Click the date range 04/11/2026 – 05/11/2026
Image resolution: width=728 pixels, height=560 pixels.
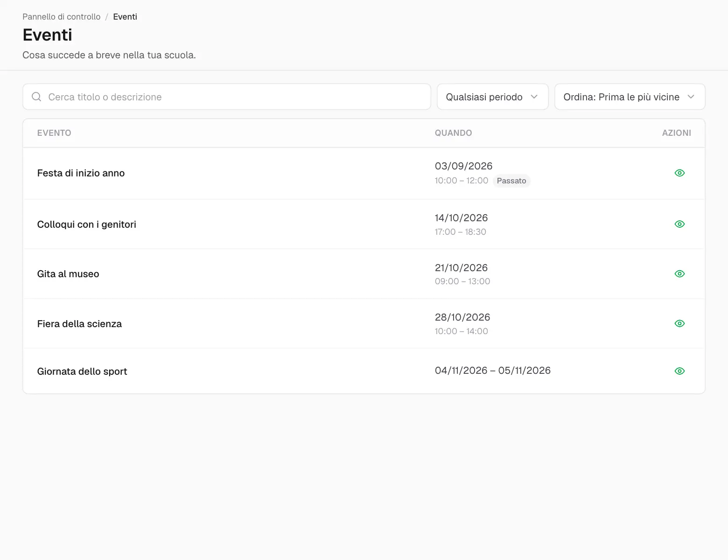(492, 371)
